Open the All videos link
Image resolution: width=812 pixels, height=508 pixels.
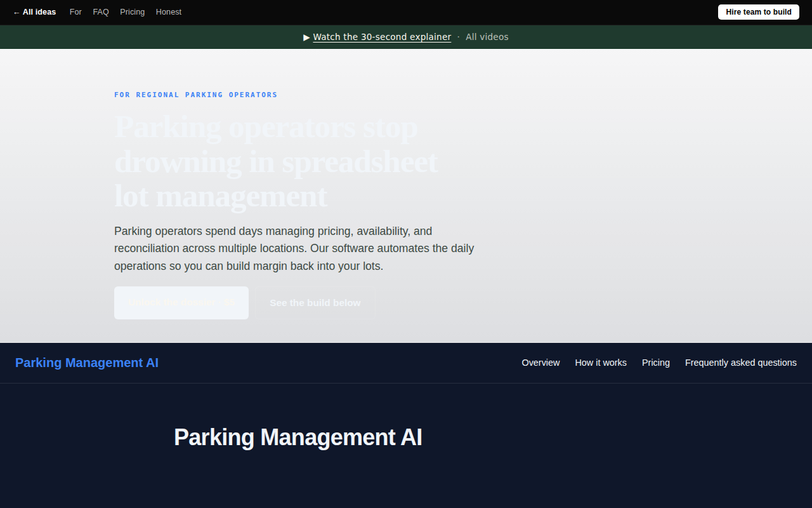487,37
